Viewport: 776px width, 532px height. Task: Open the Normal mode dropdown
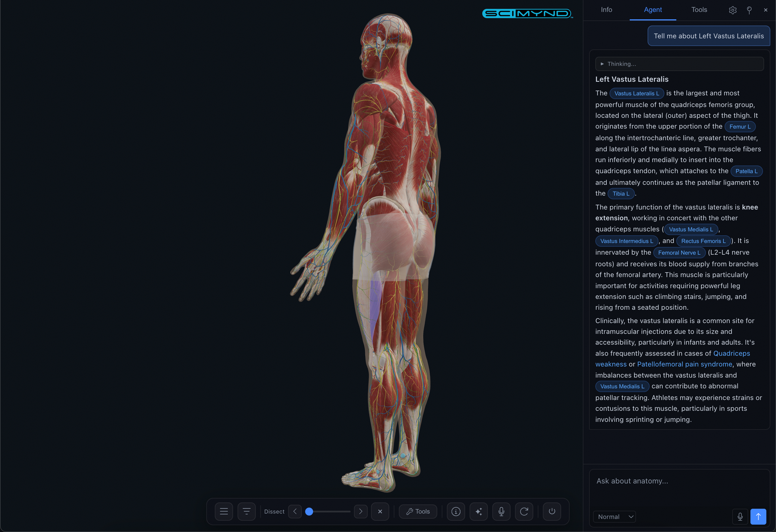[614, 517]
